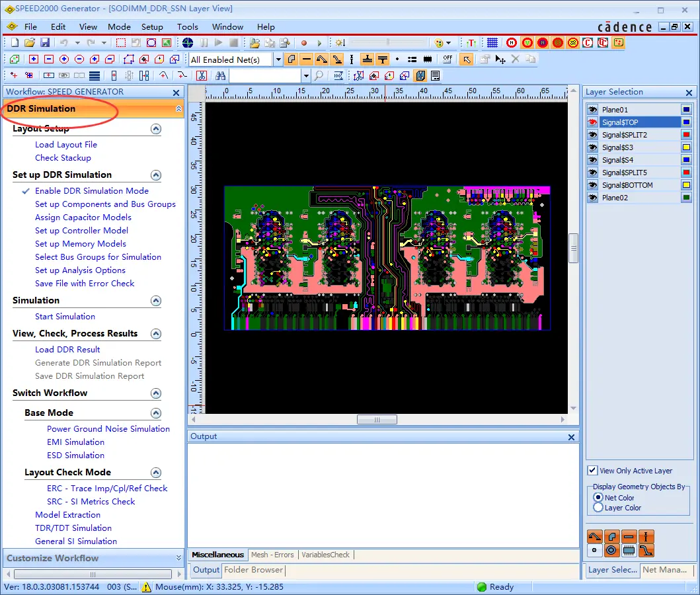Screen dimensions: 700x595
Task: Click the red circle double-C icon
Action: click(603, 43)
